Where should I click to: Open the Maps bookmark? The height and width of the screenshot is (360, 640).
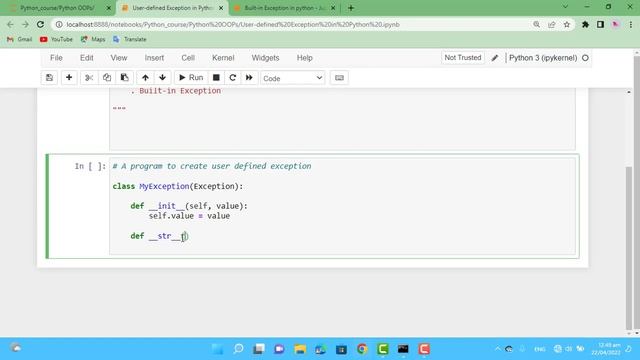(93, 39)
